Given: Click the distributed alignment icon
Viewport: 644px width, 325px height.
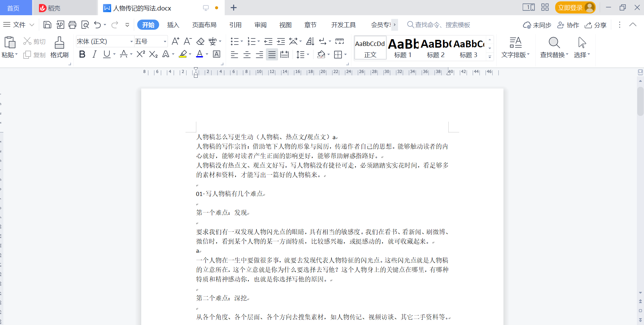Looking at the screenshot, I should tap(284, 54).
